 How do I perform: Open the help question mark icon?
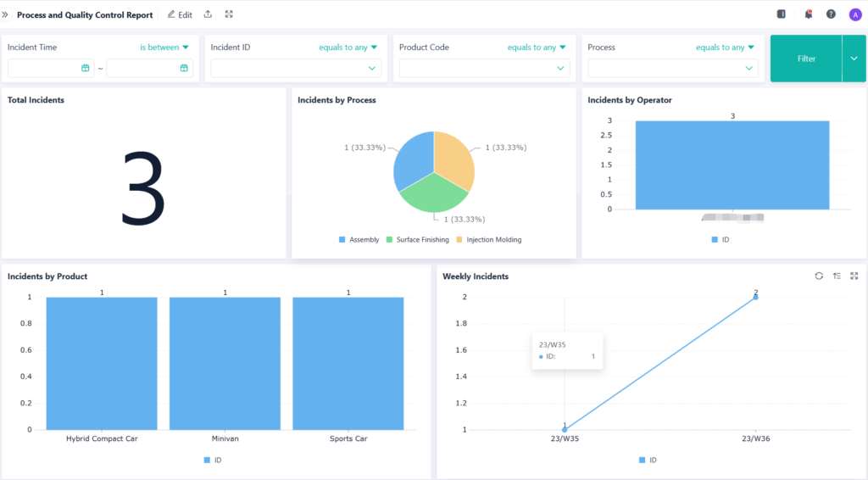tap(831, 14)
